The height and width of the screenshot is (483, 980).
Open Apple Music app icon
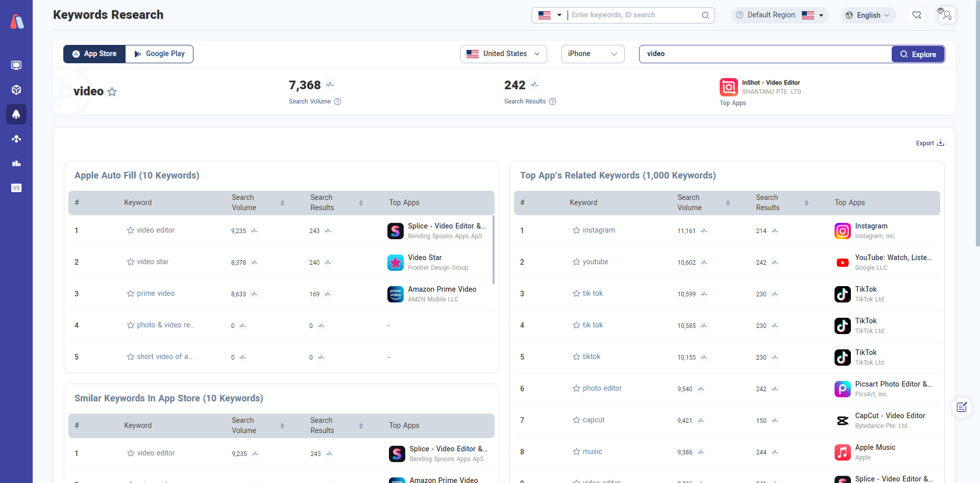pos(843,452)
